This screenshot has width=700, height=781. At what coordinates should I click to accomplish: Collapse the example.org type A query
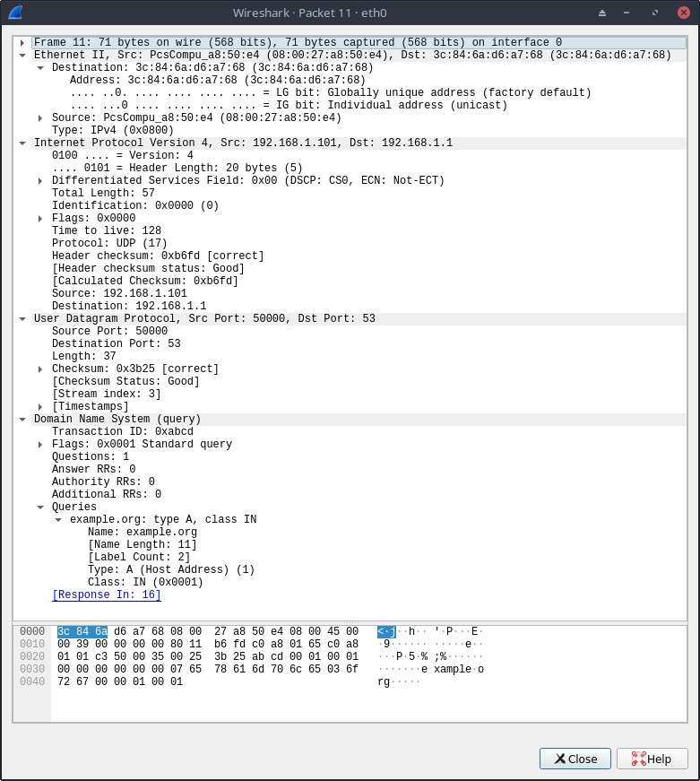(58, 519)
